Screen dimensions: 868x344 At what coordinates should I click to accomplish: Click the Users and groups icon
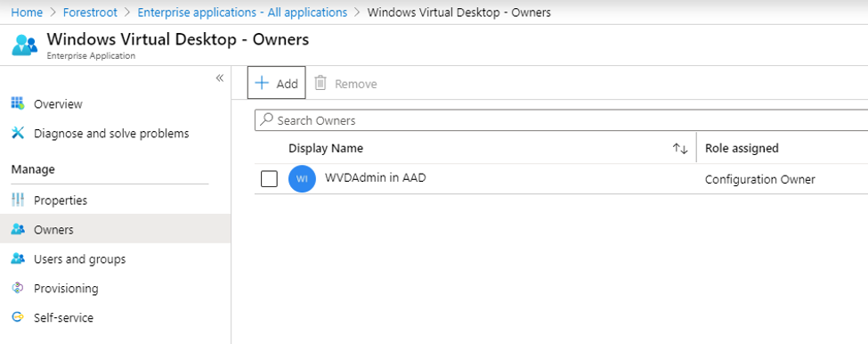pyautogui.click(x=18, y=258)
